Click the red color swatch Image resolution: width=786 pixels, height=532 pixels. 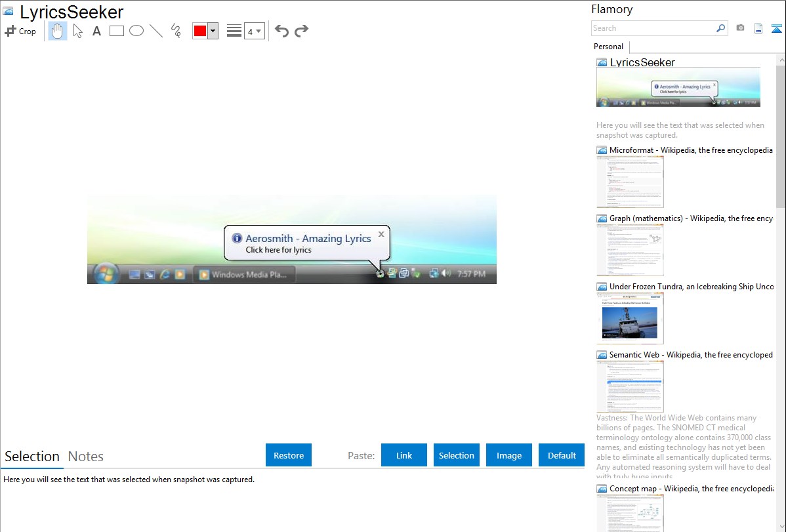point(200,31)
